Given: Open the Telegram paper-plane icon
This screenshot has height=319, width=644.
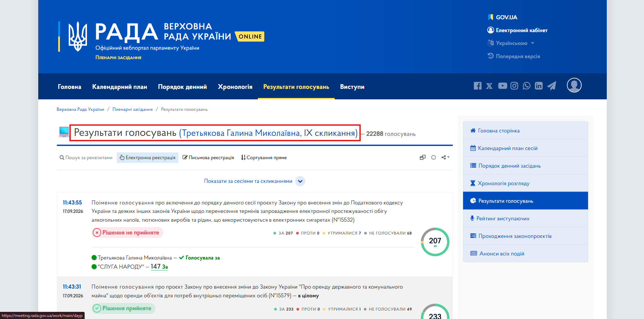Looking at the screenshot, I should tap(552, 86).
